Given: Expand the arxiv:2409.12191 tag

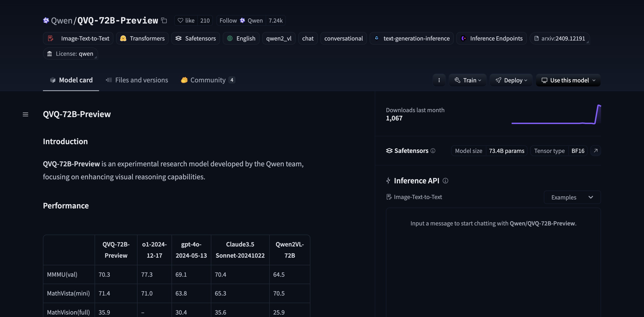Looking at the screenshot, I should (x=559, y=38).
